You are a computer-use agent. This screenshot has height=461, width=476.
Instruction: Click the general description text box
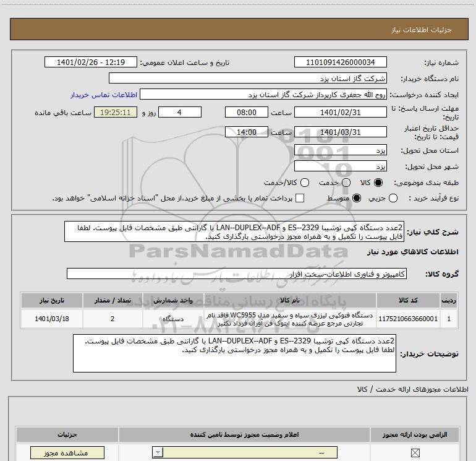pyautogui.click(x=234, y=232)
